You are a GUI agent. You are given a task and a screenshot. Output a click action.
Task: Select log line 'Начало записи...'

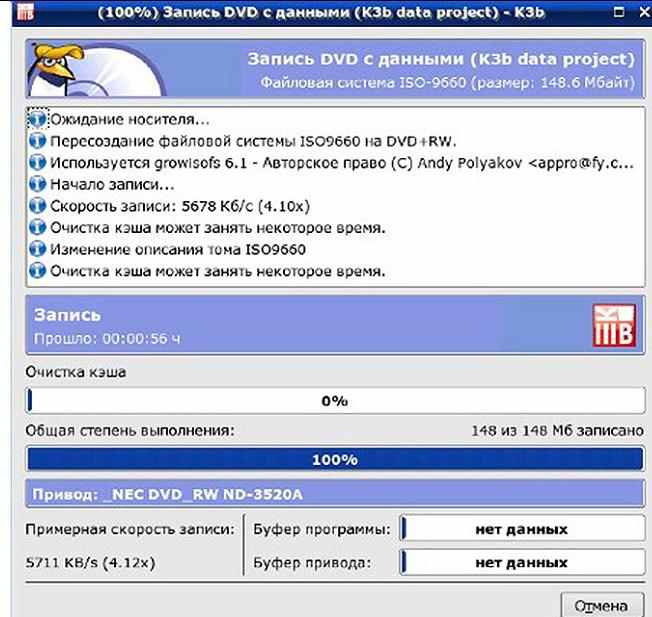(x=112, y=185)
